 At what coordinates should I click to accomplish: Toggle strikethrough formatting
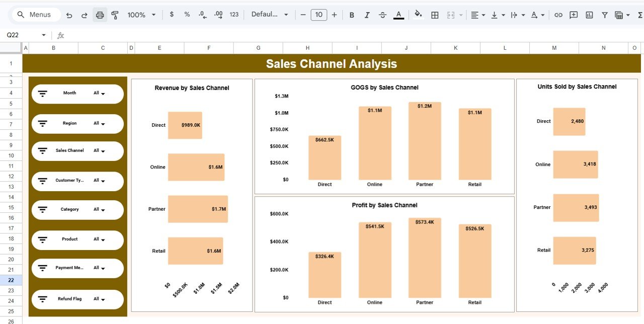click(x=382, y=15)
